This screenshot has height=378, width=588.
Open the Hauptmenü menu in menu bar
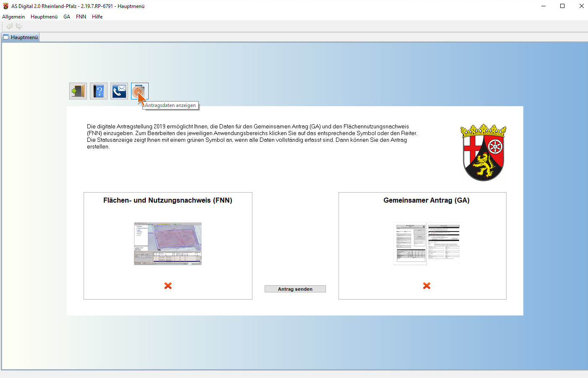(44, 17)
